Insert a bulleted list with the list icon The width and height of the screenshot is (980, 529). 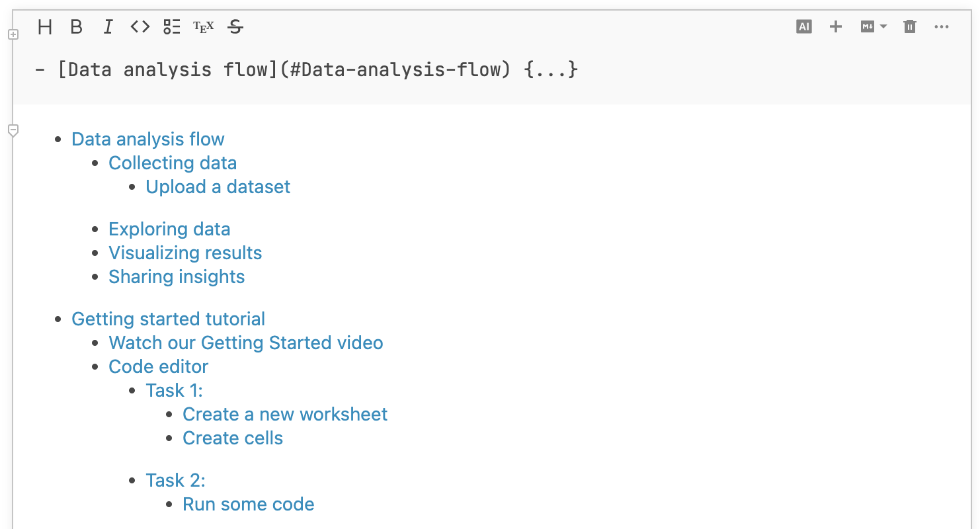click(171, 27)
